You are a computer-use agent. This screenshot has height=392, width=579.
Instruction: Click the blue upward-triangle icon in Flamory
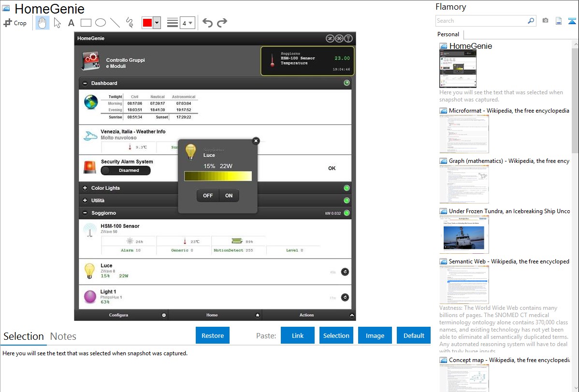point(572,21)
